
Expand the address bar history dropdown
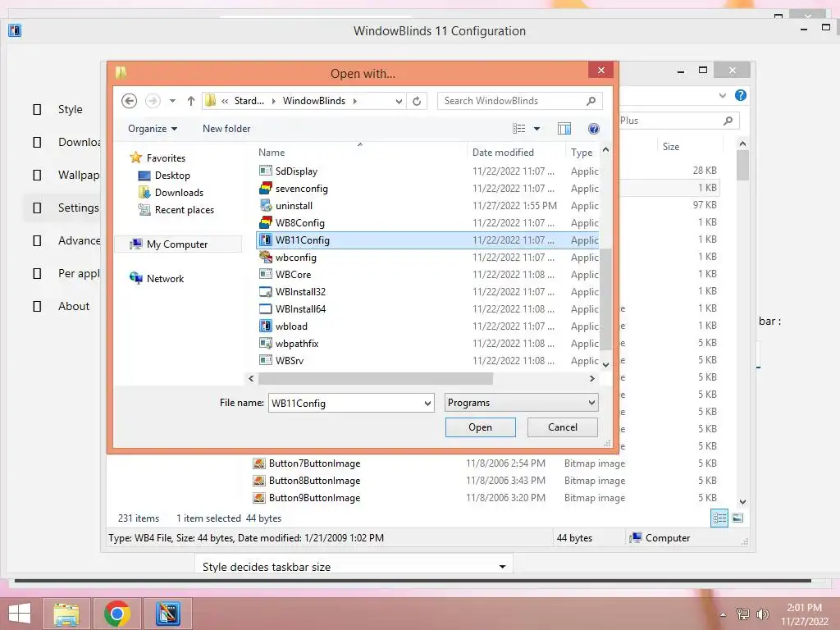[399, 101]
